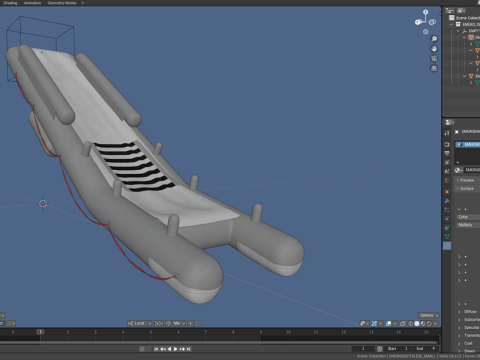Switch perspective/orthographic using the grid gizmo
The height and width of the screenshot is (360, 480).
(x=434, y=68)
